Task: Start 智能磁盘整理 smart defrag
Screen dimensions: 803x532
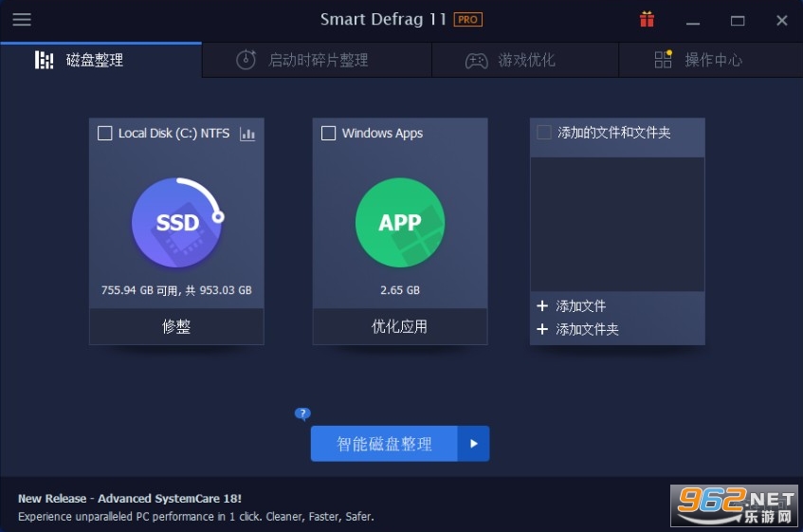Action: pyautogui.click(x=384, y=444)
